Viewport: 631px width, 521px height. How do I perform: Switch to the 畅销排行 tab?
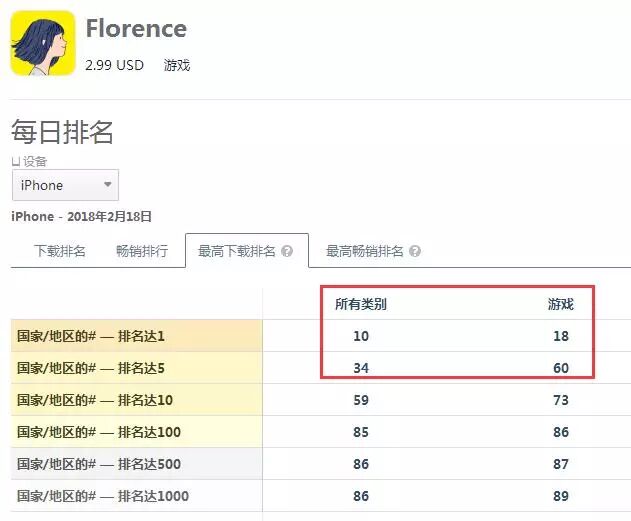click(142, 251)
